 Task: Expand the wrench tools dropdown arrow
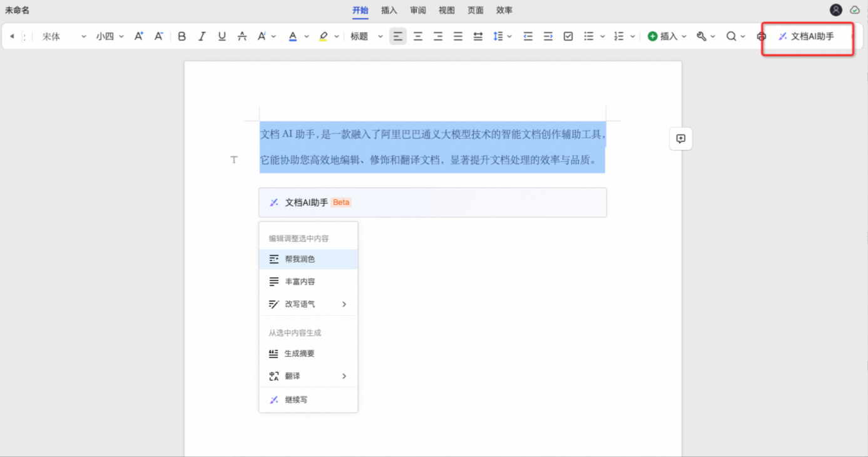click(x=713, y=36)
